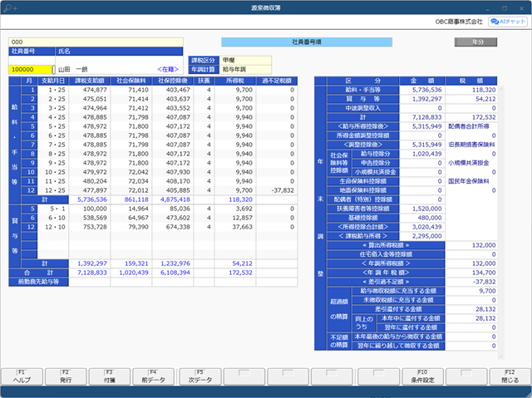Click 翌年に繰り越して徴収する金額 row label

(398, 346)
